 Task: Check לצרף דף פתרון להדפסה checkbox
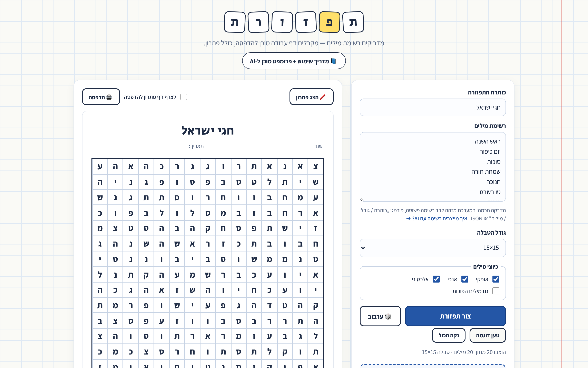click(x=184, y=97)
